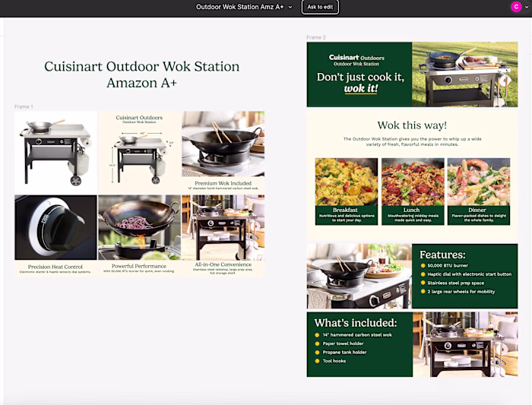Screen dimensions: 532x405
Task: Select the All-in-One Convenience image
Action: [223, 227]
